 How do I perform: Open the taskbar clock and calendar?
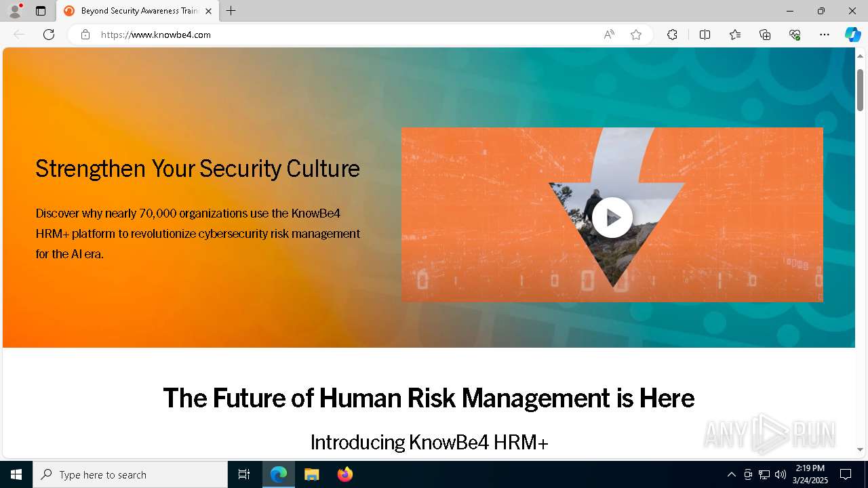(810, 474)
